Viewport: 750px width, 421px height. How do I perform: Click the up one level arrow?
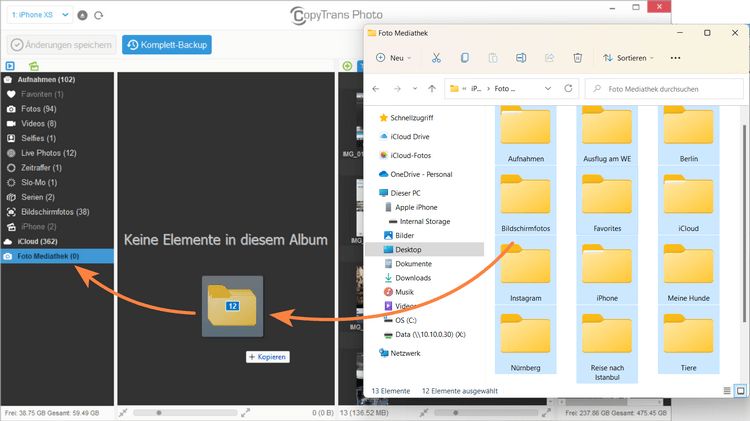coord(432,89)
